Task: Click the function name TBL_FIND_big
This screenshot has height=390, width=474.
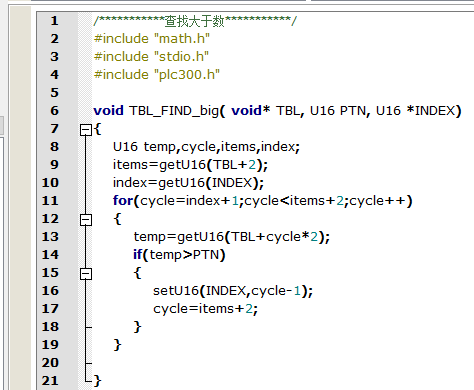Action: (174, 111)
